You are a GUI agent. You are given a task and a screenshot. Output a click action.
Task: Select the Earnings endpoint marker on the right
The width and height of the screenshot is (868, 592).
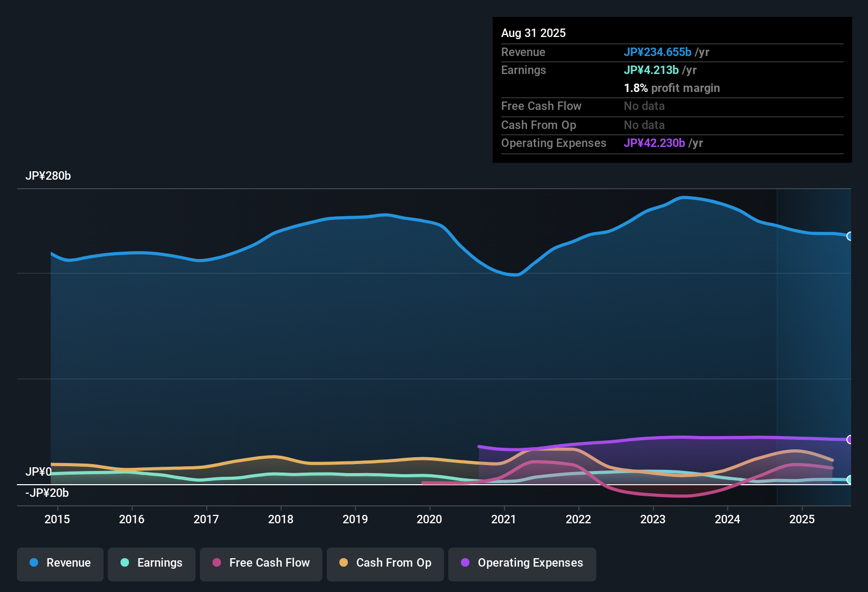click(850, 480)
